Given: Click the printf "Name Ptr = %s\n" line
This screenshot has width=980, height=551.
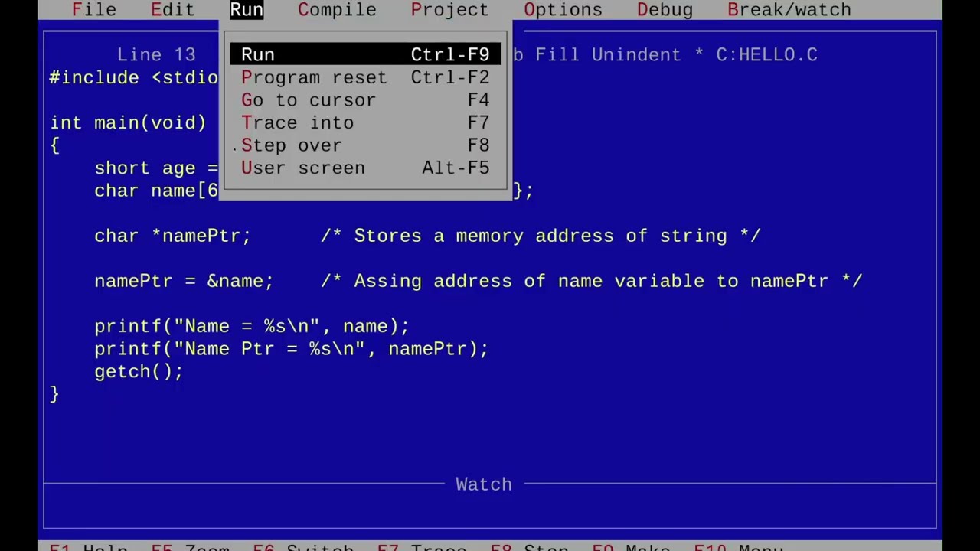Looking at the screenshot, I should pos(291,349).
